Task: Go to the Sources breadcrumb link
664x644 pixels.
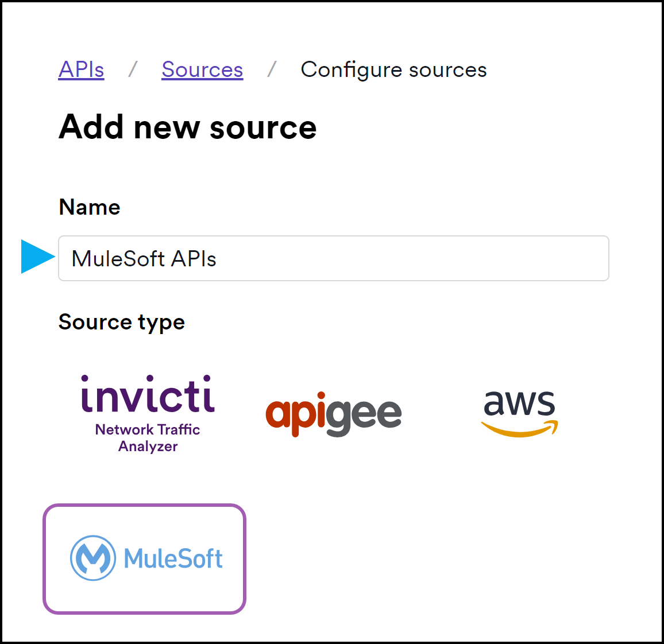Action: (x=202, y=69)
